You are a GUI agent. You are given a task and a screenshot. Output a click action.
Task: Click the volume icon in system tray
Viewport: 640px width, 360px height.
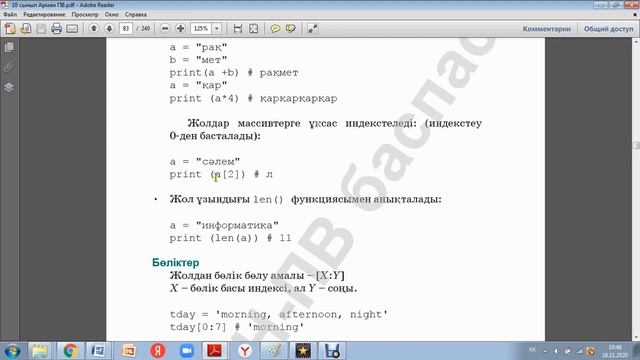pos(556,351)
